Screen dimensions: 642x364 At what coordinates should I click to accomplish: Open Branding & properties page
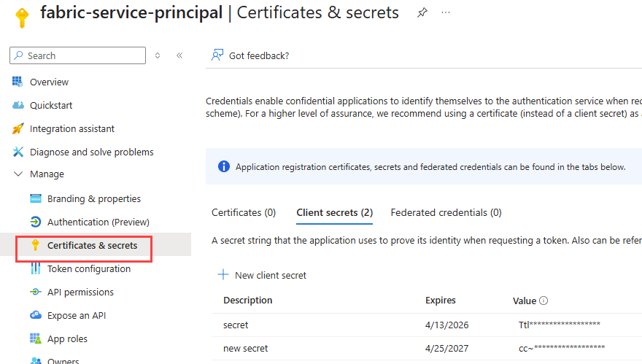click(93, 198)
